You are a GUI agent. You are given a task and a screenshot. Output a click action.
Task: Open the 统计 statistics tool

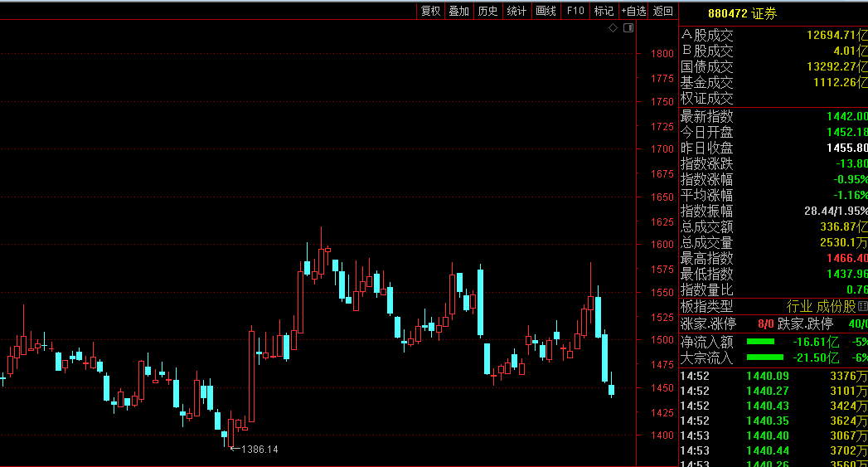pyautogui.click(x=516, y=11)
